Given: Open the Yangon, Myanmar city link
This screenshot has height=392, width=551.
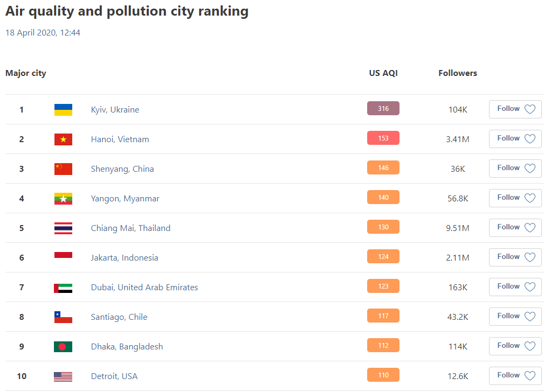Looking at the screenshot, I should pyautogui.click(x=125, y=199).
